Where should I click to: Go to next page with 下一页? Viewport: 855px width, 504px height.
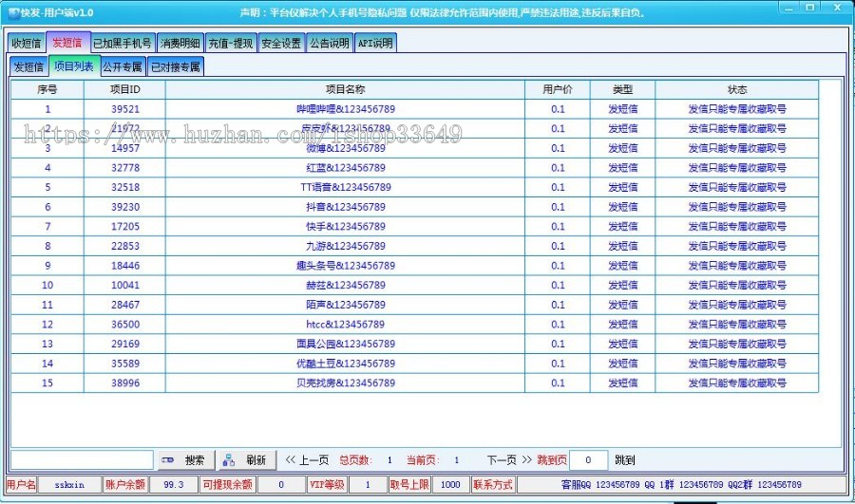coord(509,460)
